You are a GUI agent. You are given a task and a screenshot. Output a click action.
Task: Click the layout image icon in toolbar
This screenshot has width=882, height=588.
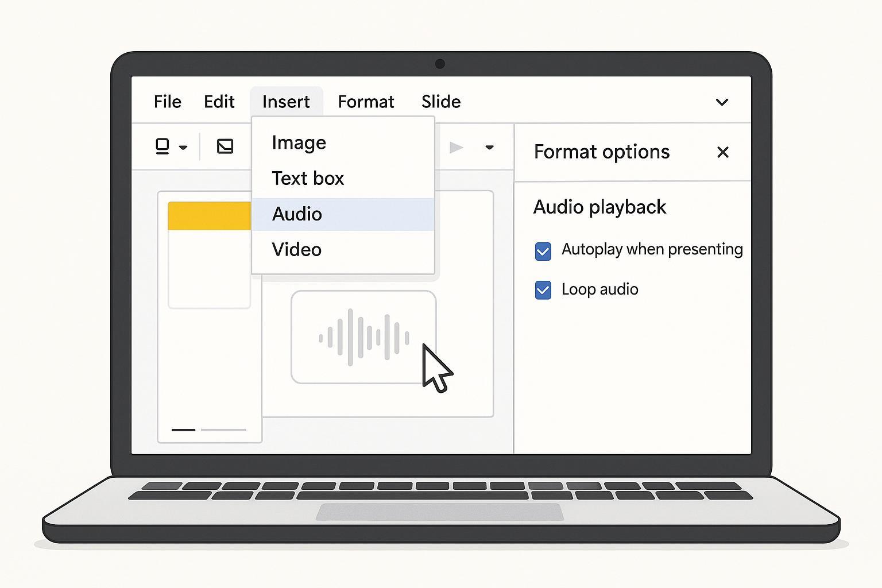(x=225, y=147)
